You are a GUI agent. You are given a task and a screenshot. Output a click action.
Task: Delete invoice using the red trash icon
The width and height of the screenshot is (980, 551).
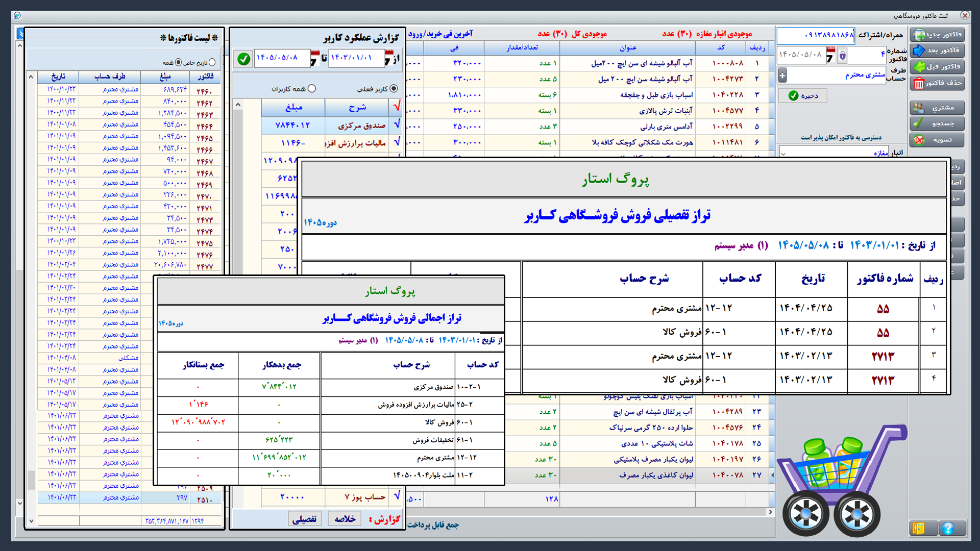919,83
